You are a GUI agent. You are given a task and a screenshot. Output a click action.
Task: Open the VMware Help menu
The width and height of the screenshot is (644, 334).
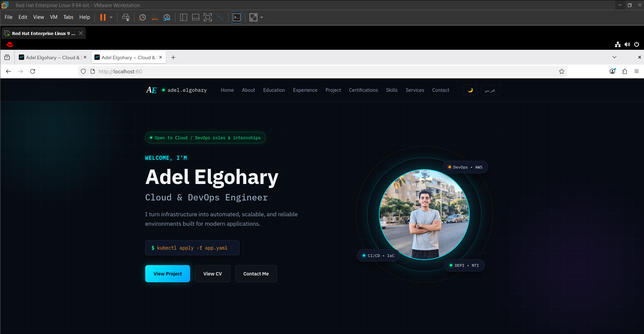pos(85,17)
